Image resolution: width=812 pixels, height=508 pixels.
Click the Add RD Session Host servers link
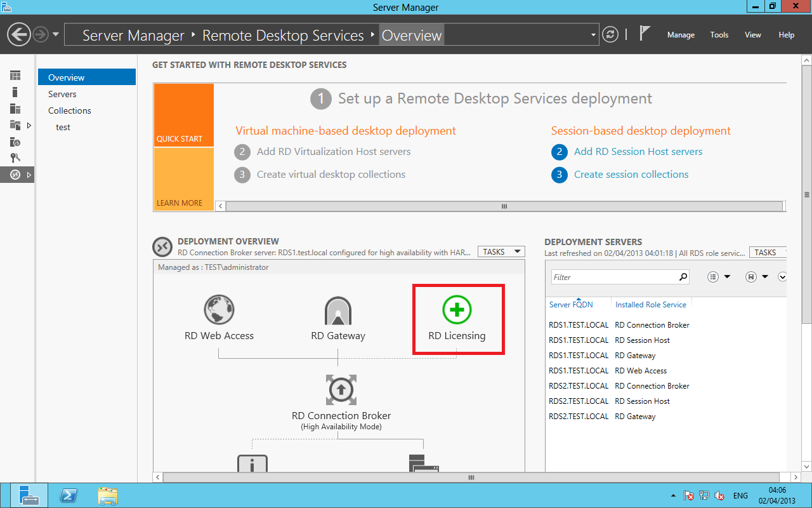(638, 152)
